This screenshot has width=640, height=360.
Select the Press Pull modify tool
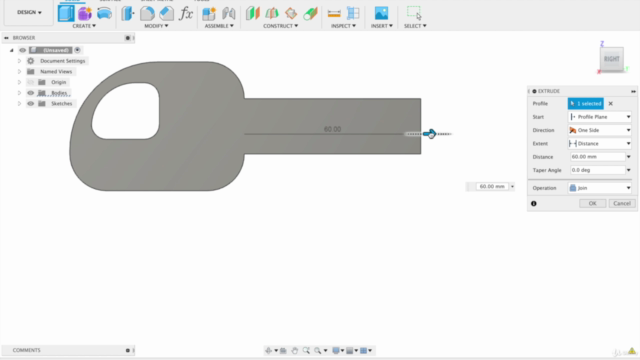128,13
